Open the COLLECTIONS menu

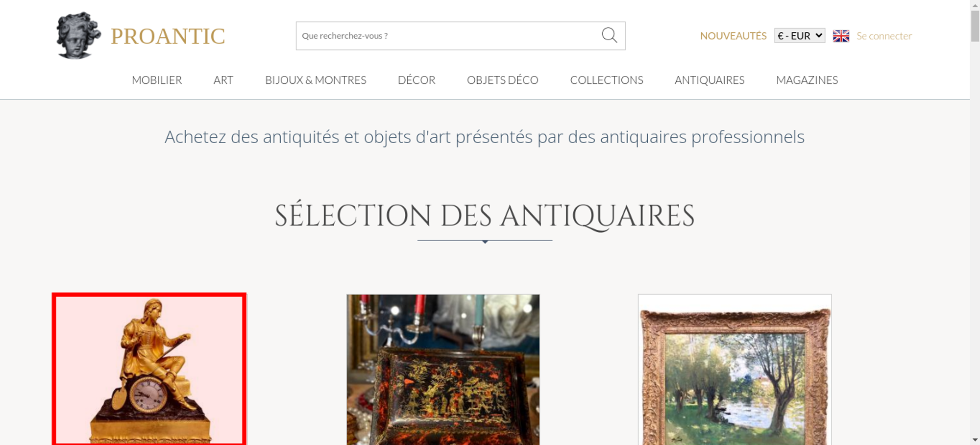tap(607, 80)
